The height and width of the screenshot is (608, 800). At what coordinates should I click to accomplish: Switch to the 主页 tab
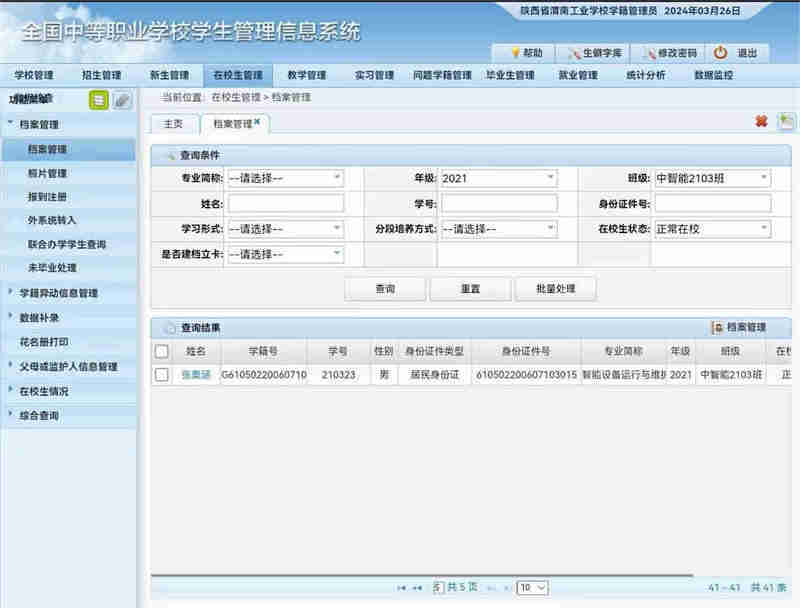coord(173,123)
